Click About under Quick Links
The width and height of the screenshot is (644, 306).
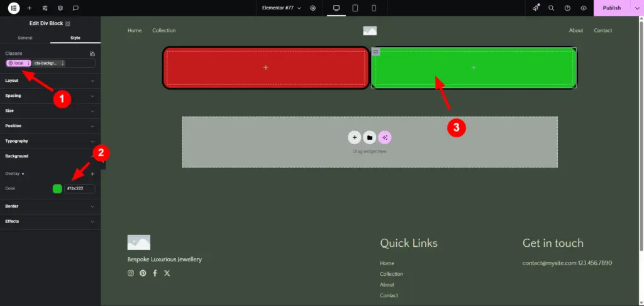click(x=387, y=285)
